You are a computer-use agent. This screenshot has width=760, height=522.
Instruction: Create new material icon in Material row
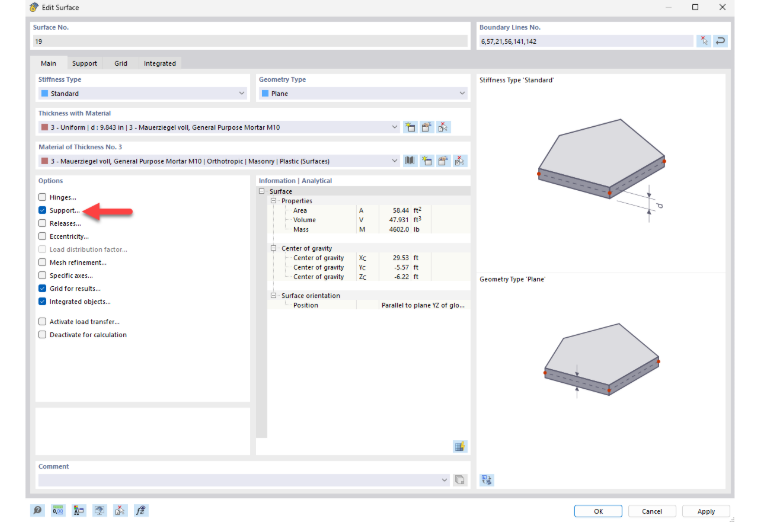(x=427, y=161)
